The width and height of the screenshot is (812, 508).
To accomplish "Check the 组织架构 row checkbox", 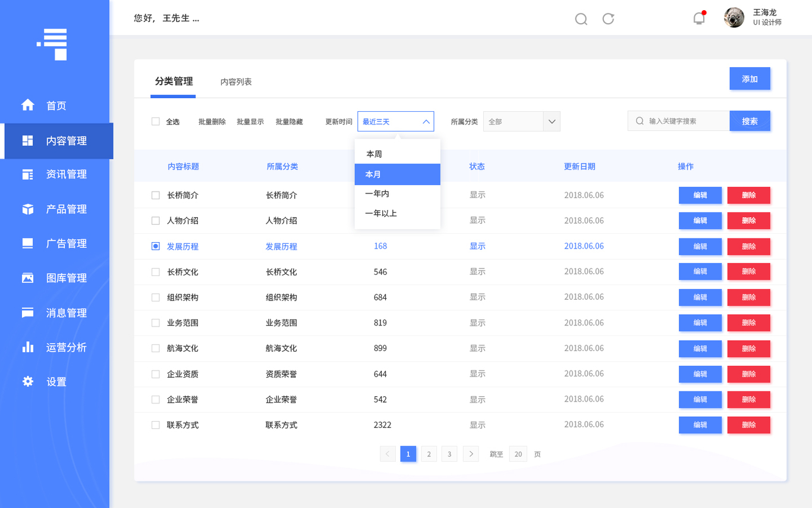I will [156, 297].
